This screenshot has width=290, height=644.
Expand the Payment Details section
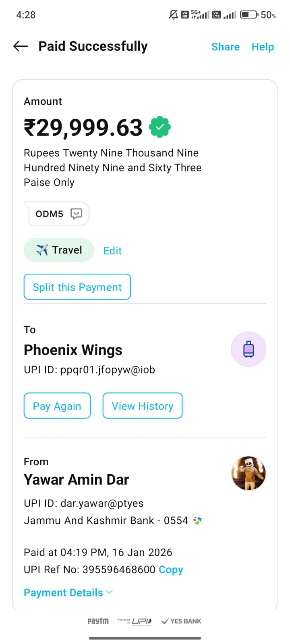pos(68,592)
